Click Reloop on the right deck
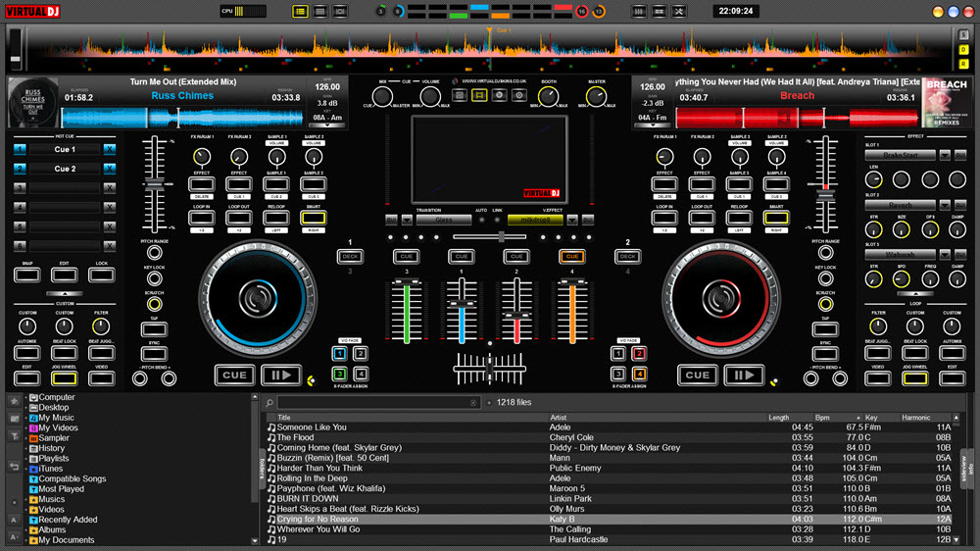 739,218
